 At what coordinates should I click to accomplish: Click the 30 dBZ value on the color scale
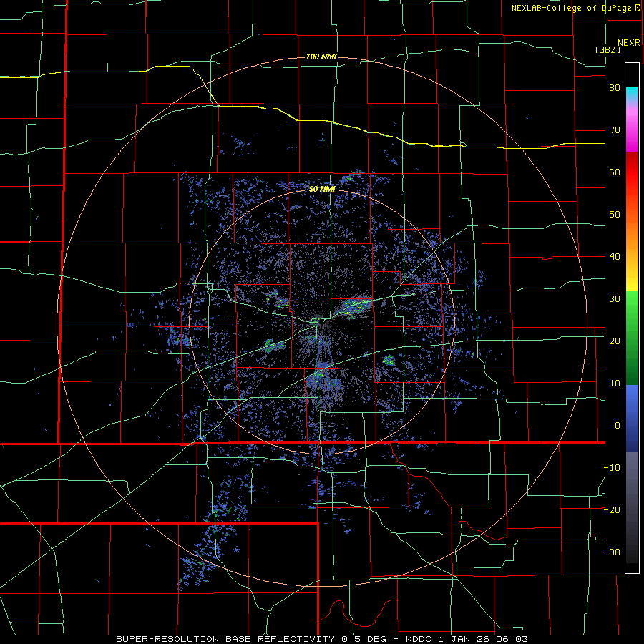615,299
